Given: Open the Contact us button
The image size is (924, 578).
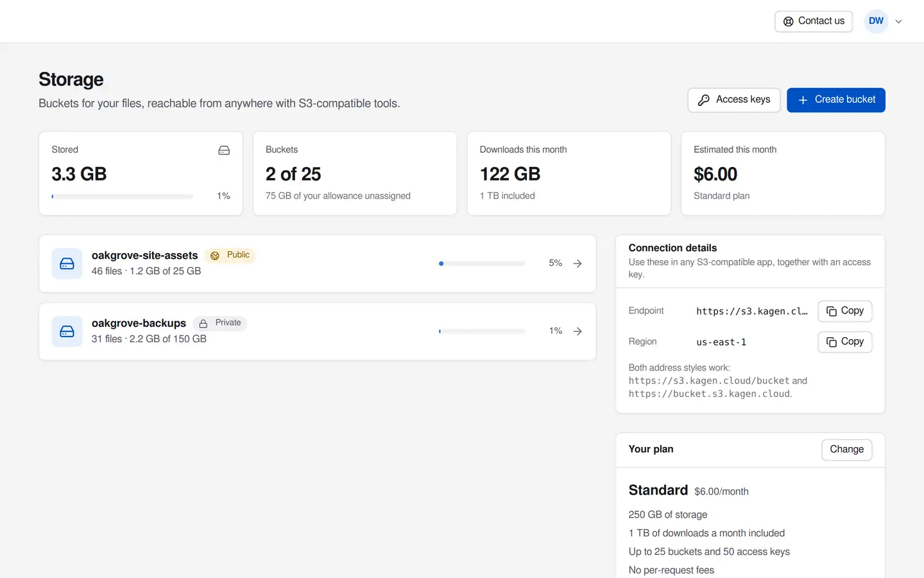Looking at the screenshot, I should pyautogui.click(x=814, y=21).
